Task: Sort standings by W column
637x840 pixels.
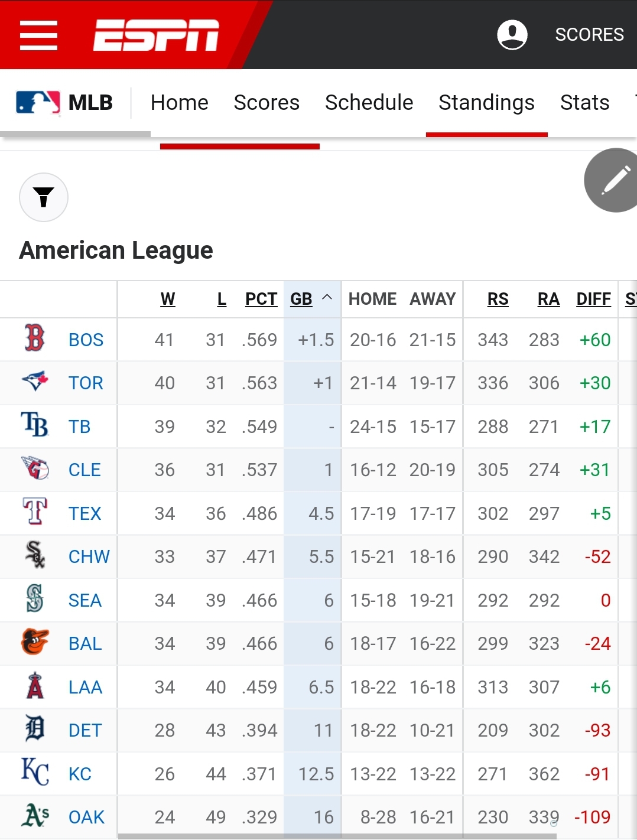Action: pos(168,299)
